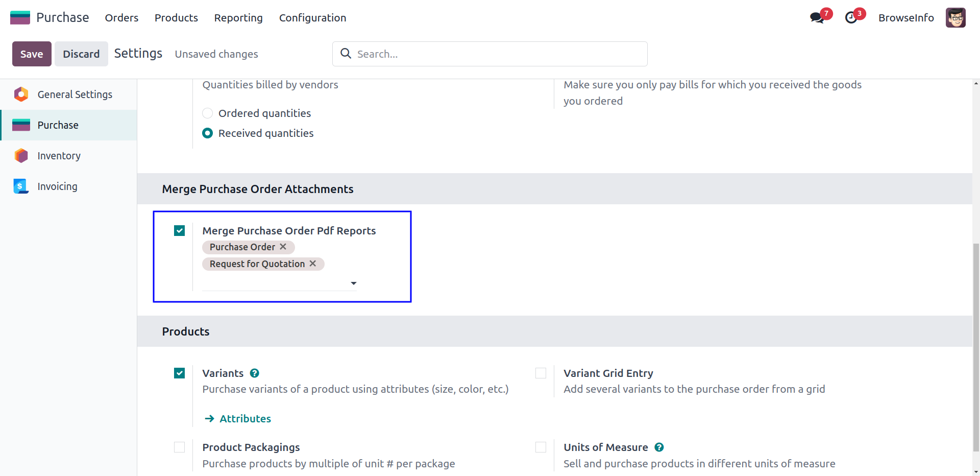Screen dimensions: 980x476
Task: Remove the Request for Quotation tag
Action: (313, 264)
